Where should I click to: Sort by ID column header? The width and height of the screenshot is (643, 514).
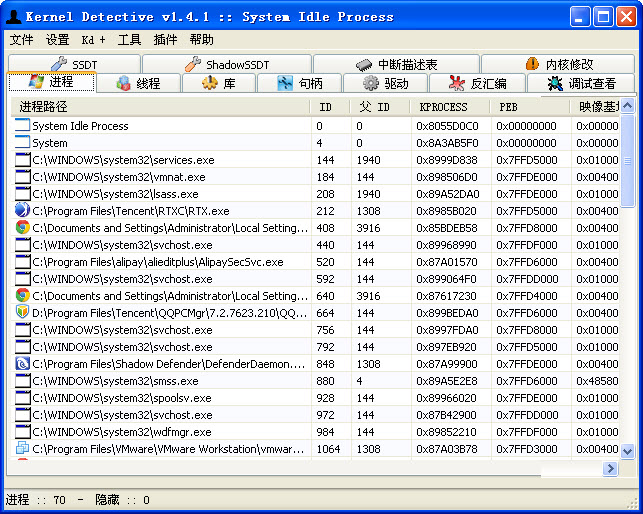[x=330, y=107]
